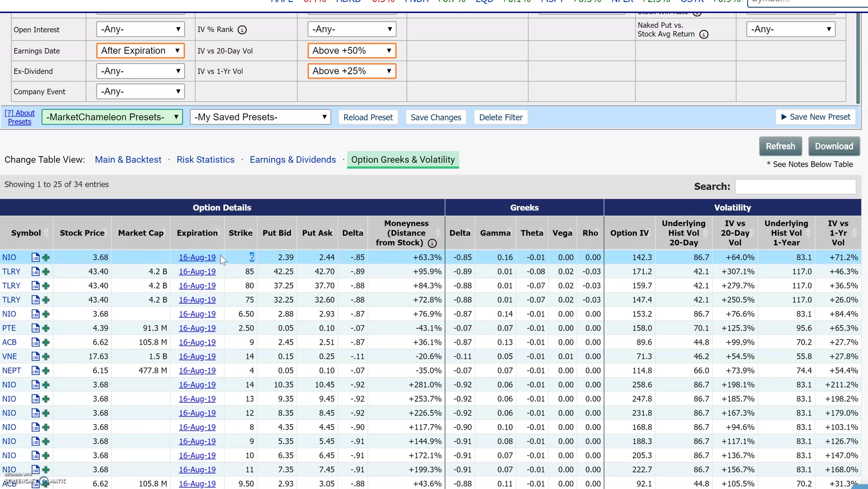
Task: Click into the table Search field
Action: pyautogui.click(x=795, y=187)
